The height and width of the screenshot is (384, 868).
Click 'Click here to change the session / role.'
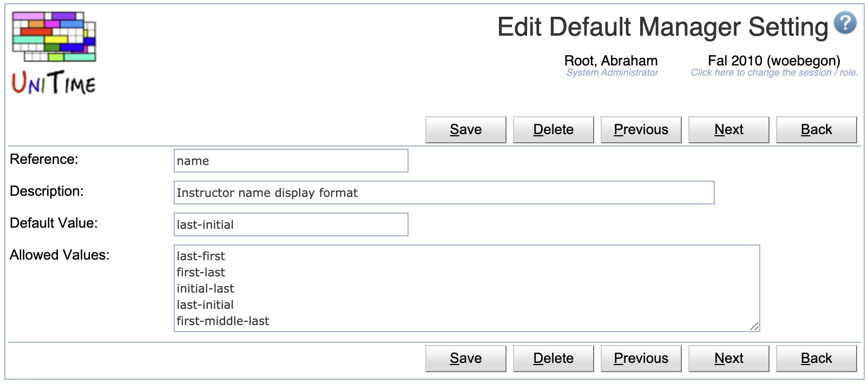point(774,72)
